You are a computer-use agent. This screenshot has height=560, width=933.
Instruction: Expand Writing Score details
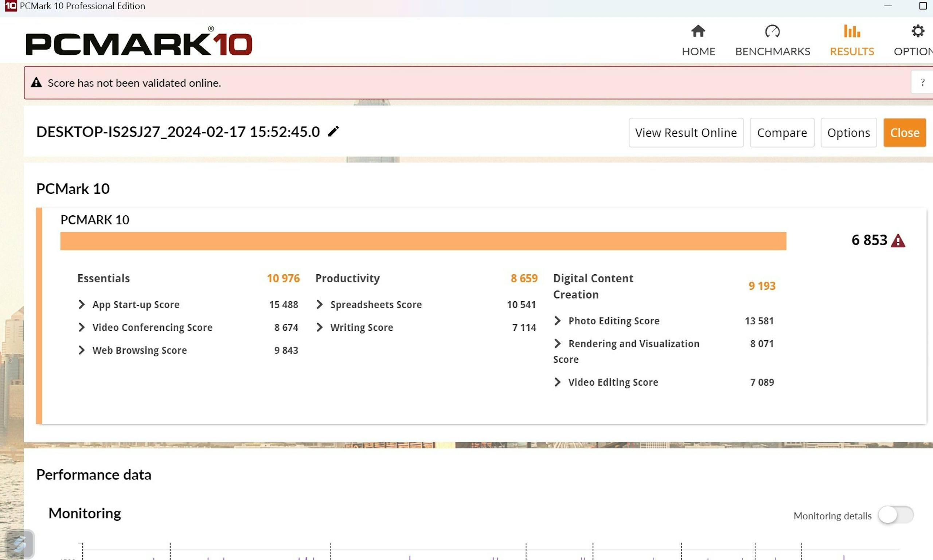pyautogui.click(x=320, y=327)
